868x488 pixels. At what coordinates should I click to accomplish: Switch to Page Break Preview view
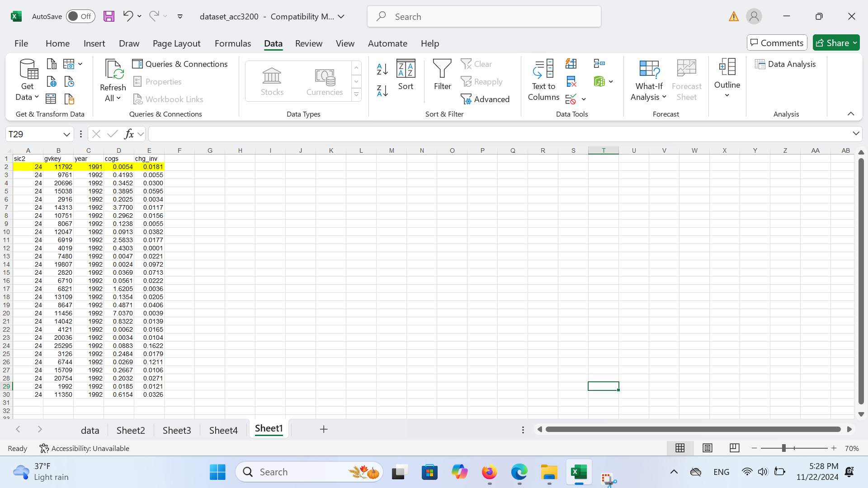(x=734, y=448)
